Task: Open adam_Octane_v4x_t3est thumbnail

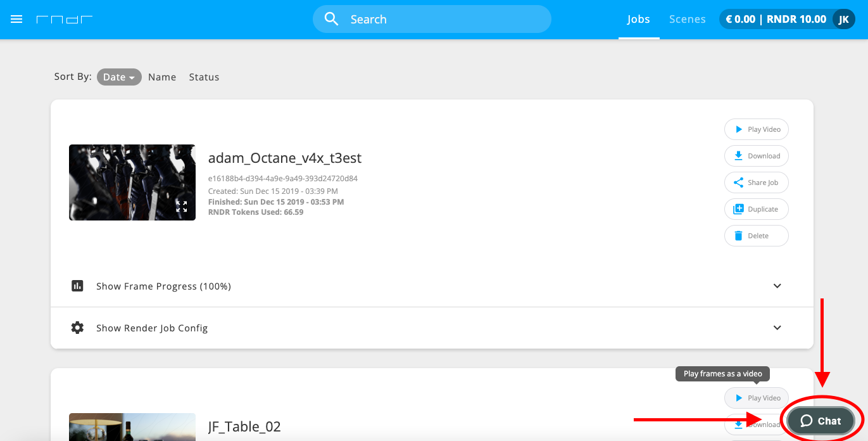Action: (x=132, y=182)
